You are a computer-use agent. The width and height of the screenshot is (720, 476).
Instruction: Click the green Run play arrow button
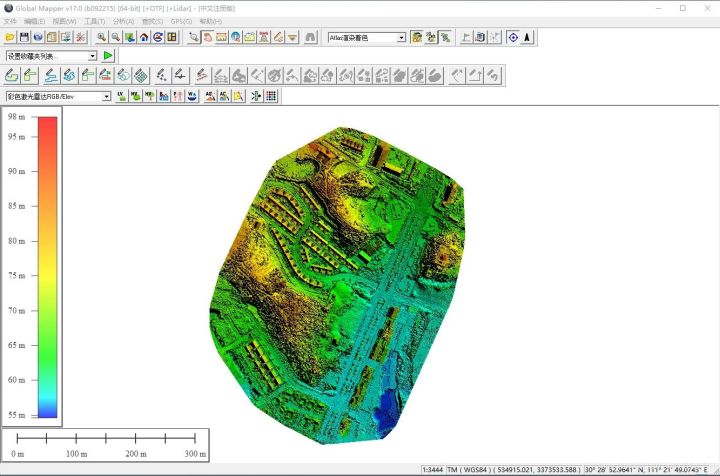pos(108,56)
